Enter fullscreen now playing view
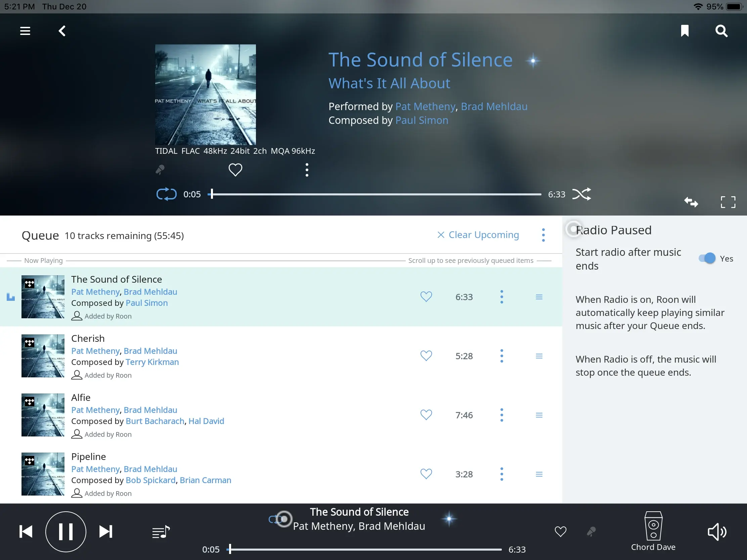747x560 pixels. (728, 202)
